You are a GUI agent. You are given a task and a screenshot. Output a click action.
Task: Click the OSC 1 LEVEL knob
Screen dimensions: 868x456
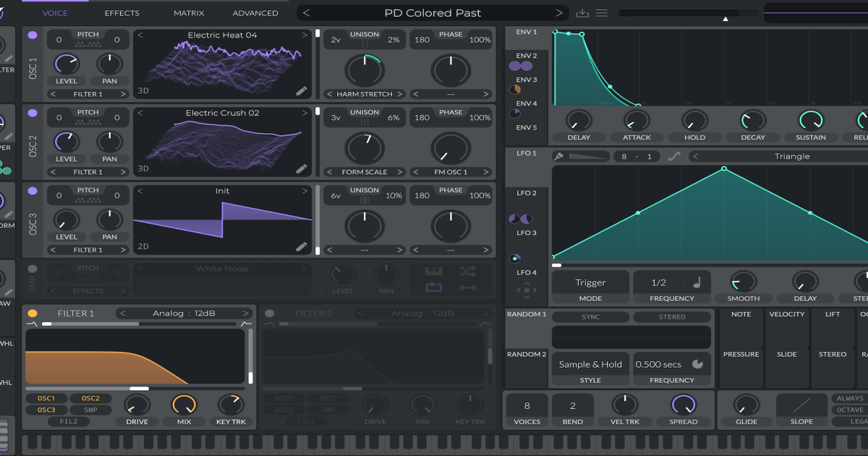[66, 63]
